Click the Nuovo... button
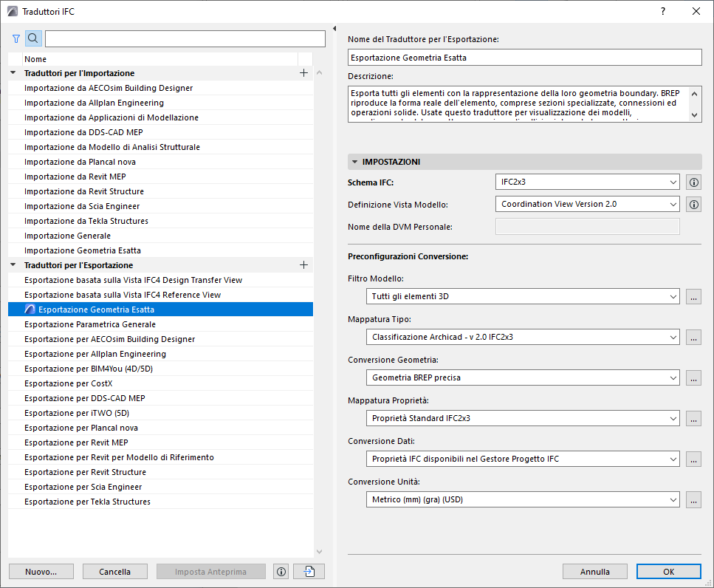714x588 pixels. (41, 571)
